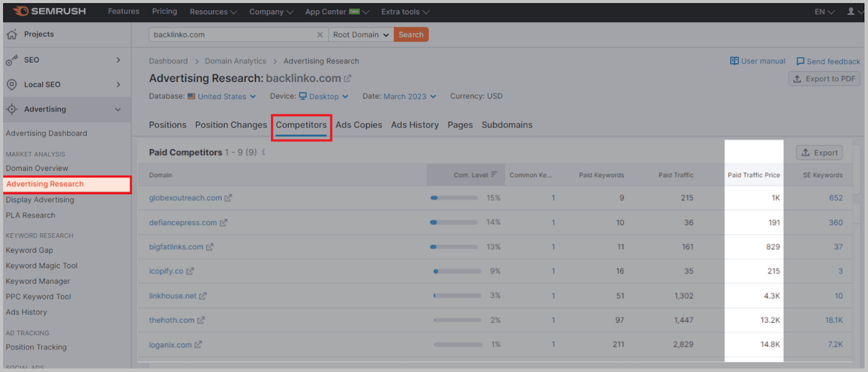Viewport: 868px width, 372px height.
Task: Open linkhouse.net external link icon
Action: [203, 296]
